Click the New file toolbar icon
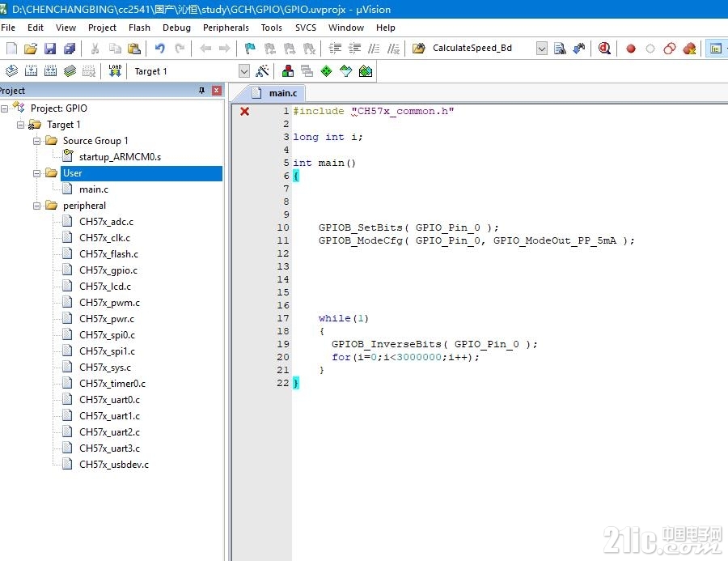728x561 pixels. coord(11,49)
